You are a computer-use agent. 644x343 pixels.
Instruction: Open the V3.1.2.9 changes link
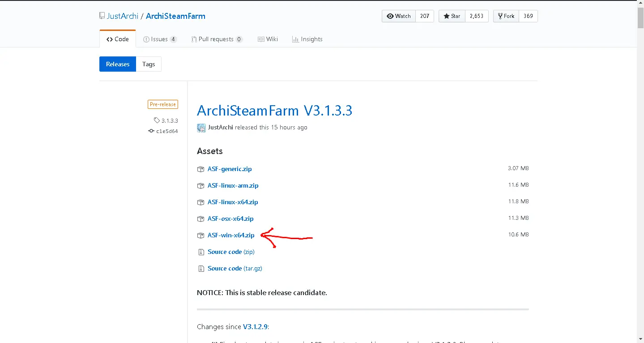point(255,327)
